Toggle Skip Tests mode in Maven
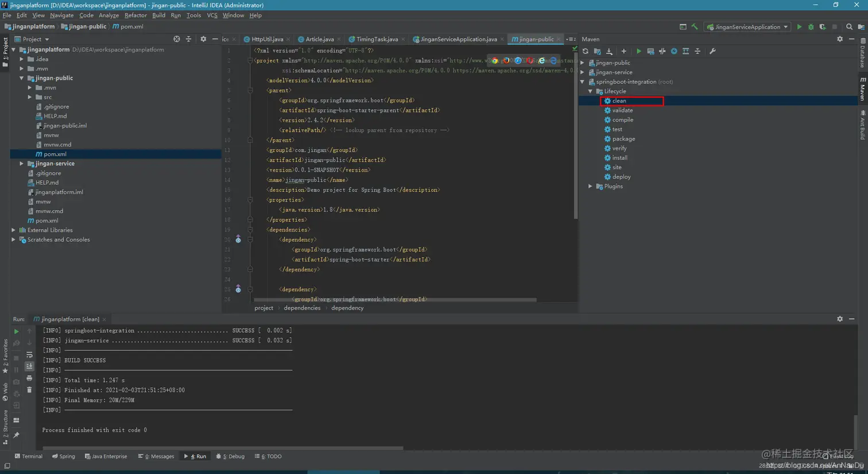The image size is (868, 474). tap(674, 51)
